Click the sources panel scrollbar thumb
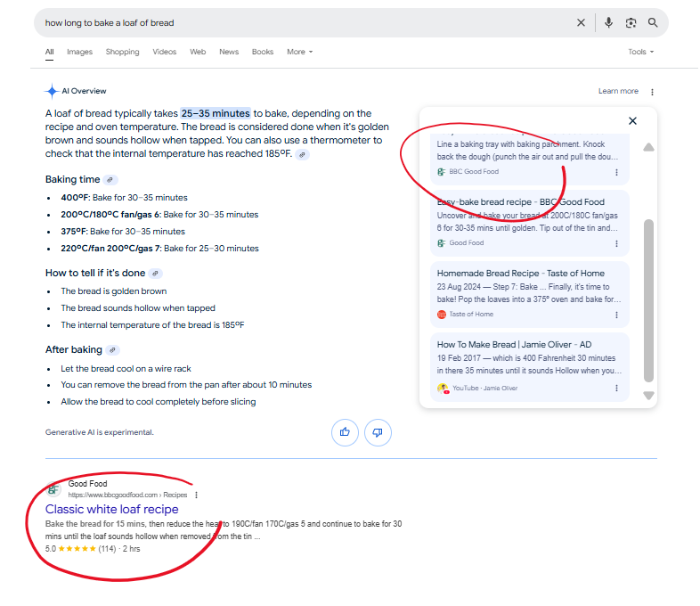The width and height of the screenshot is (700, 606). click(648, 300)
